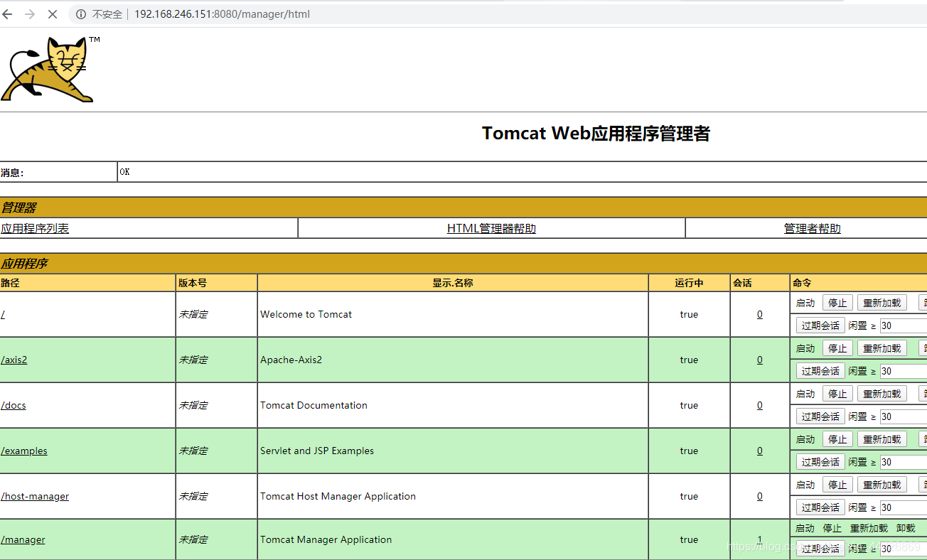Screen dimensions: 927x560
Task: Click the disabled 启动 label for /docs
Action: point(805,394)
